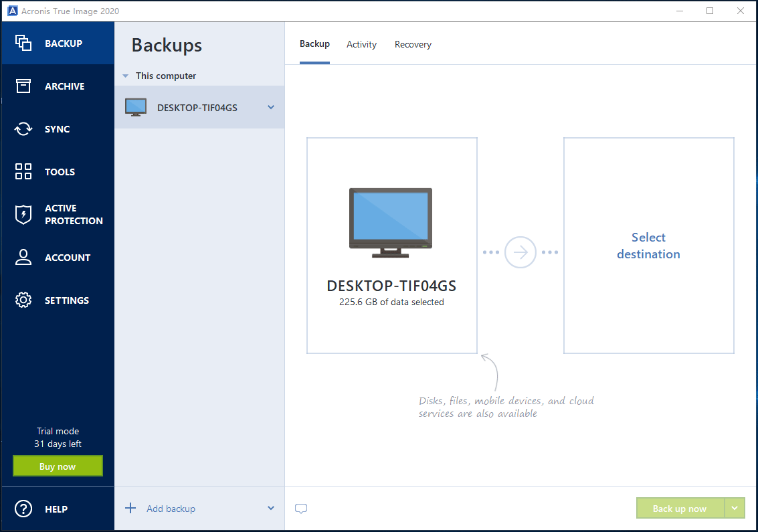Click the plus icon next to Add backup

click(x=130, y=508)
